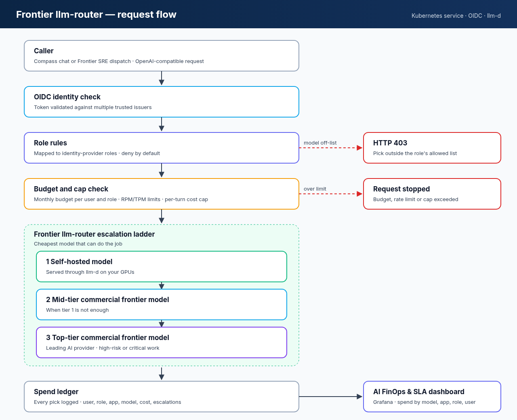517x420 pixels.
Task: Click the Role rules box
Action: coord(162,148)
